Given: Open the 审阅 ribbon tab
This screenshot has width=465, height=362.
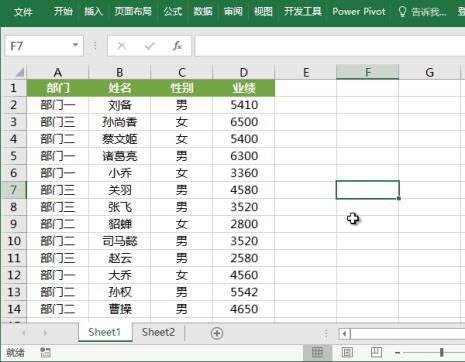Looking at the screenshot, I should (x=233, y=12).
